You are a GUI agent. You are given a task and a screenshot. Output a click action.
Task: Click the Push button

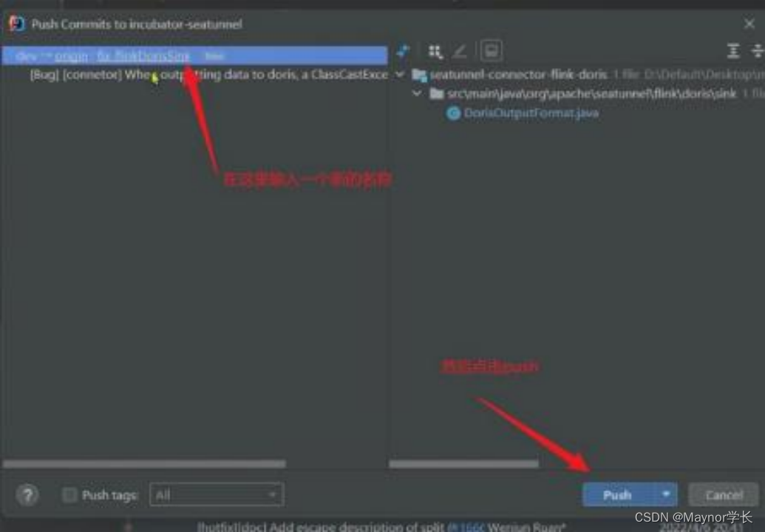click(x=618, y=495)
